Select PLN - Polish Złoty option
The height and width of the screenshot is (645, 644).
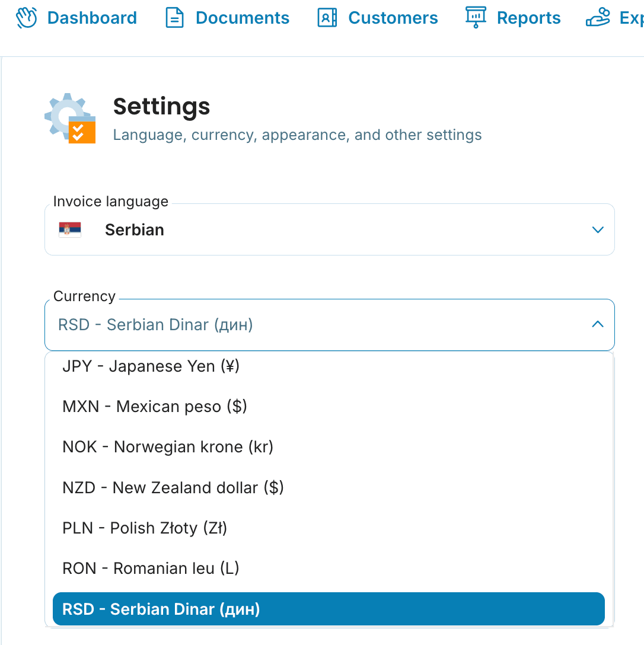tap(145, 528)
